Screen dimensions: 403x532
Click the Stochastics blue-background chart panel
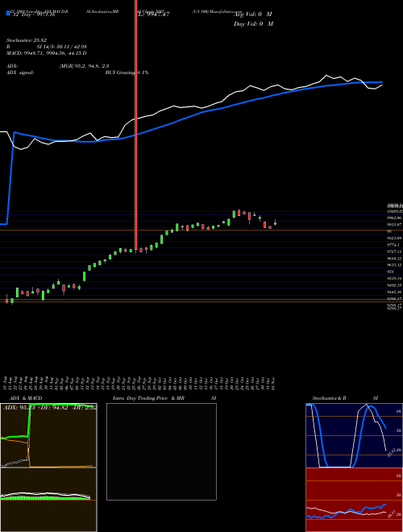(354, 435)
